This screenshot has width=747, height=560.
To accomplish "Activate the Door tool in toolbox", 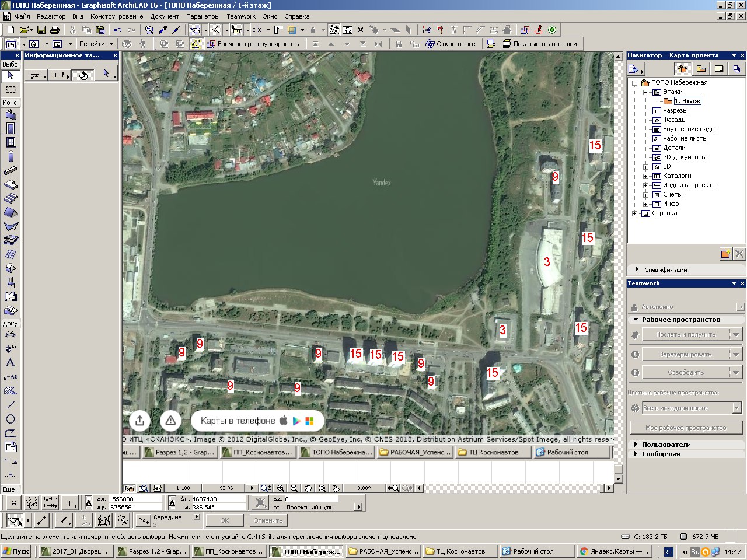I will tap(11, 128).
